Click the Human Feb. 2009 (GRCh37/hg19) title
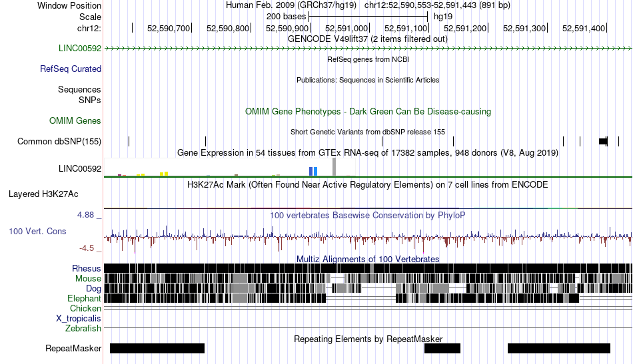The width and height of the screenshot is (633, 364). pos(291,5)
